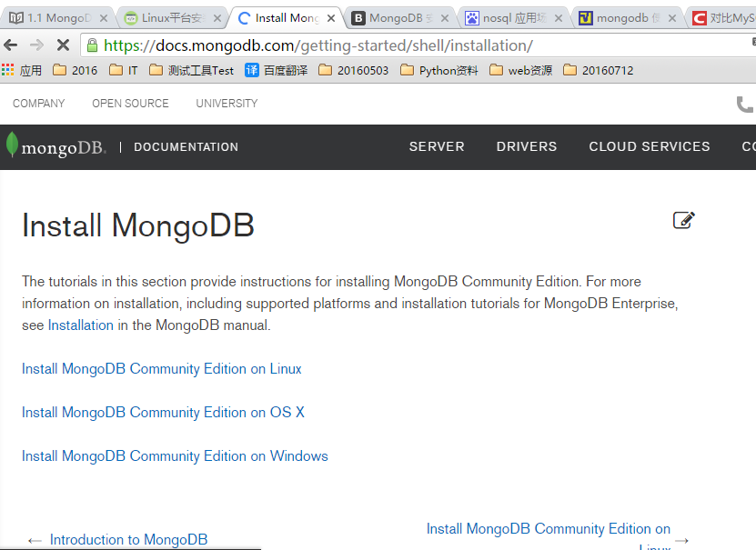756x550 pixels.
Task: Click the phone icon in top bar
Action: click(745, 105)
